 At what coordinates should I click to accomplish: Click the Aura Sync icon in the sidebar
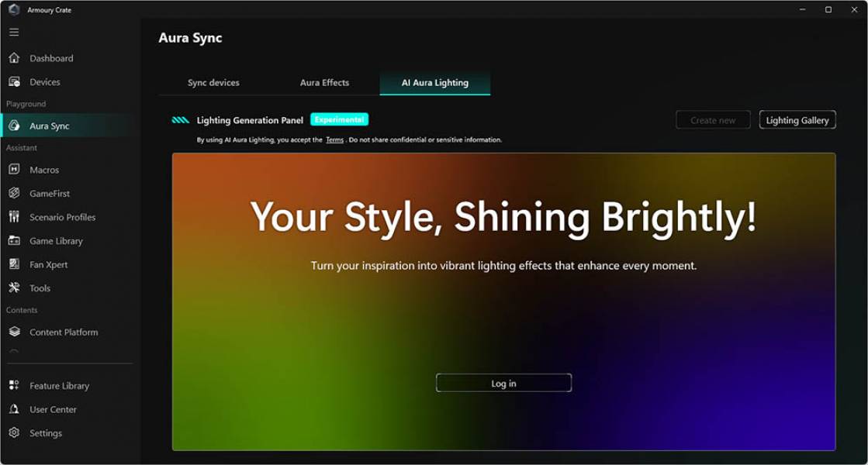[15, 126]
